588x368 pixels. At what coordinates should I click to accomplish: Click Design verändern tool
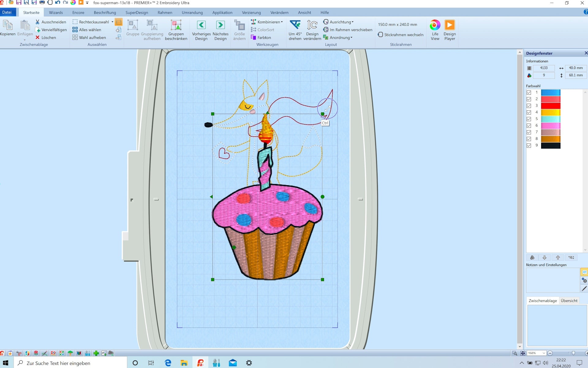312,30
